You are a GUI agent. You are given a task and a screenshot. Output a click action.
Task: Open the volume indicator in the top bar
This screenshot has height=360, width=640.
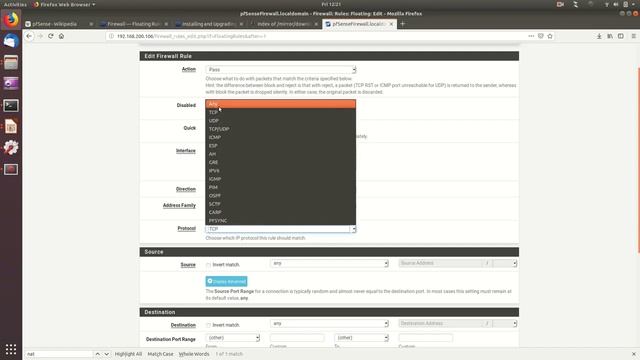click(x=616, y=4)
